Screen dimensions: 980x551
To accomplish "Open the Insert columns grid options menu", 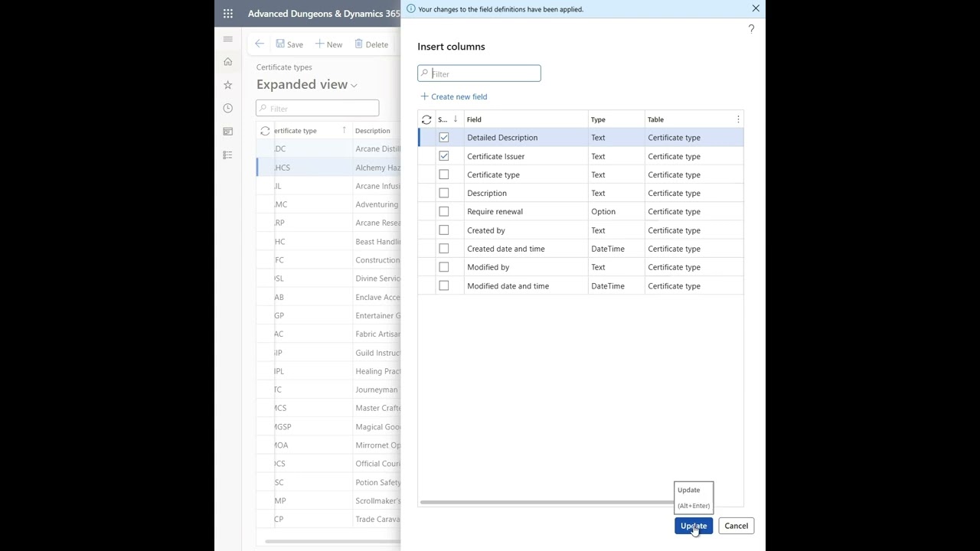I will (738, 119).
